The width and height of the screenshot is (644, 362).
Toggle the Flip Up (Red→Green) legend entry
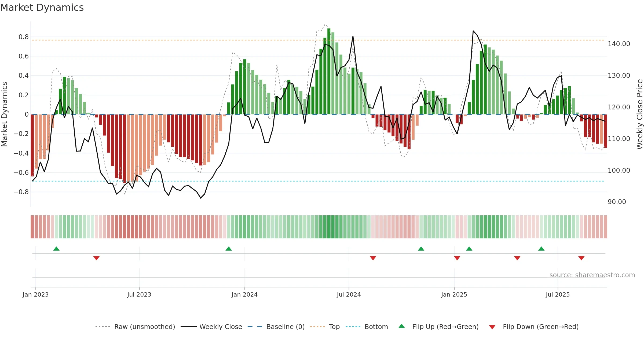pyautogui.click(x=438, y=327)
